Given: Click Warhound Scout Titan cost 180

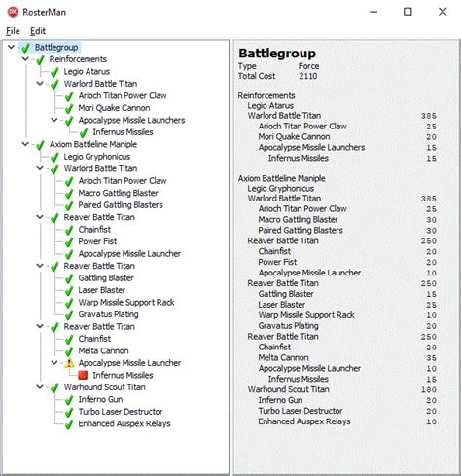Looking at the screenshot, I should (x=429, y=389).
